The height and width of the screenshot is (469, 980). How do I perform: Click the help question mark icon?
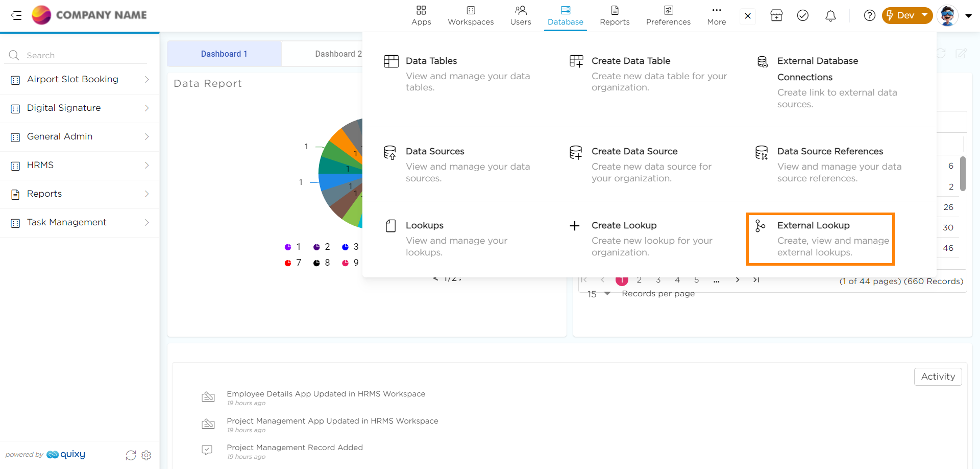869,16
